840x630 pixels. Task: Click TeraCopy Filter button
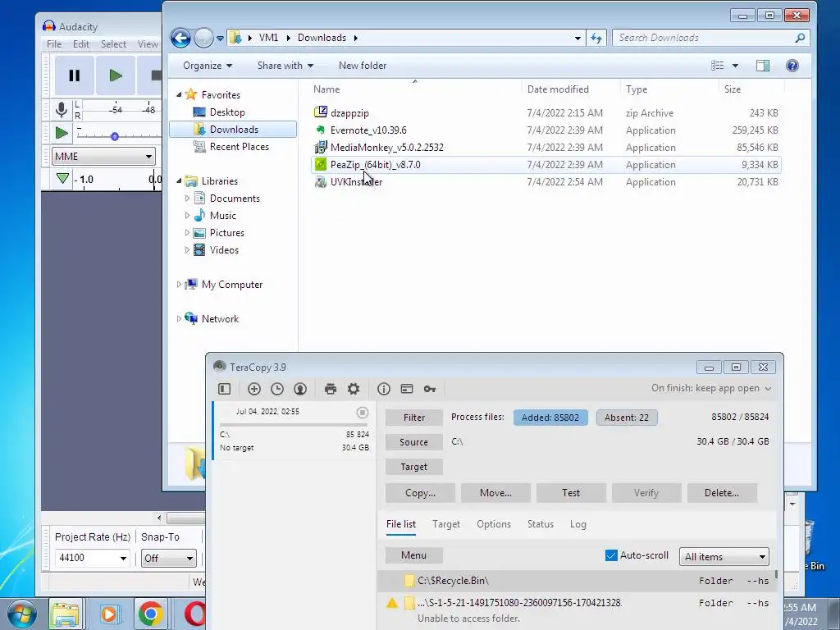414,418
